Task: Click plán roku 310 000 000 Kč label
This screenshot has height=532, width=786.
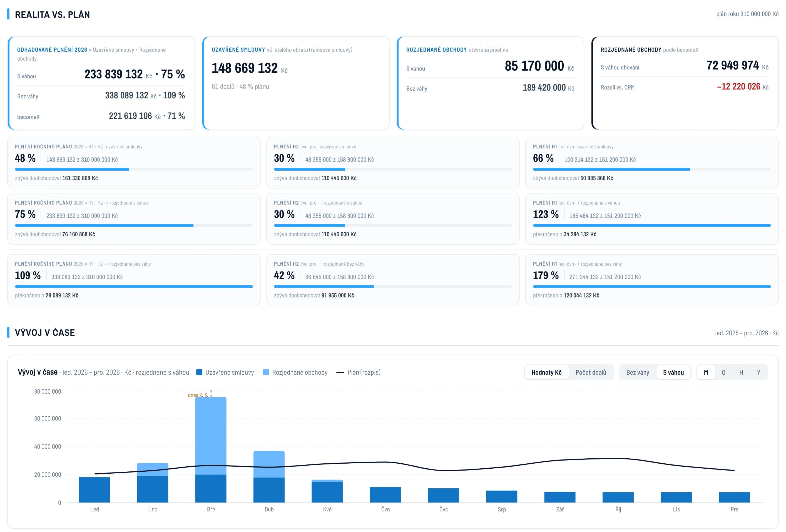Action: pyautogui.click(x=747, y=14)
